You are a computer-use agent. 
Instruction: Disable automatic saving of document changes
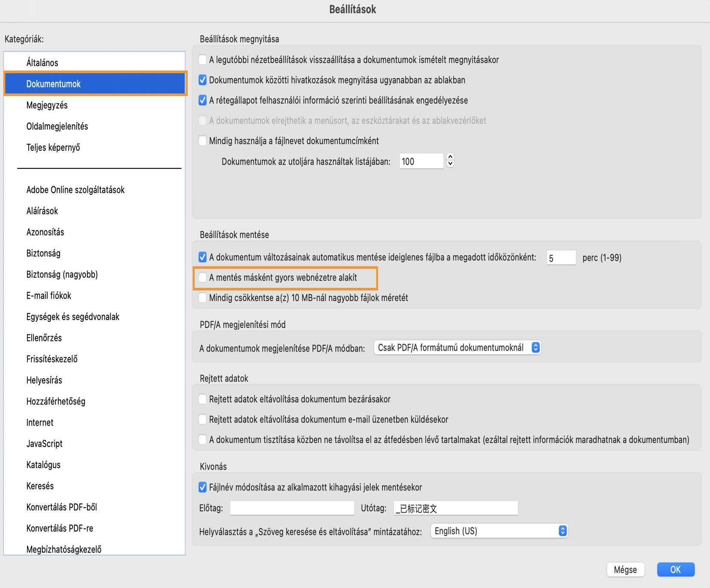click(x=203, y=257)
